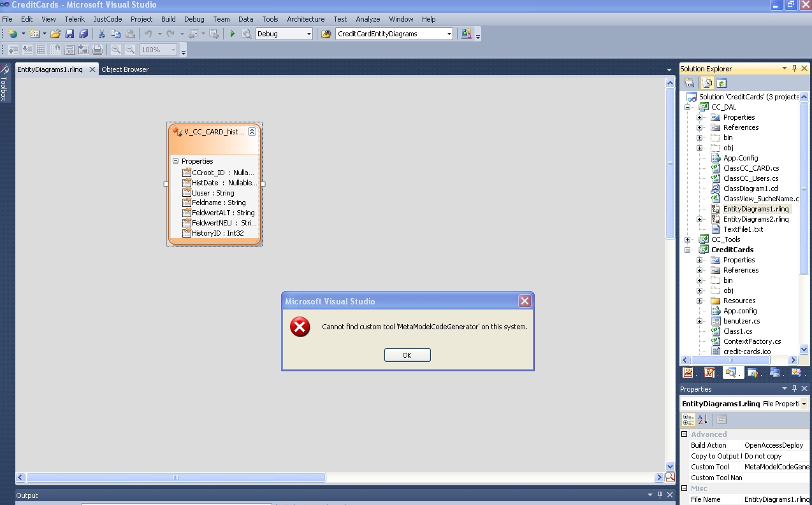Expand the EntityDiagrams2.rlinq node

[699, 219]
